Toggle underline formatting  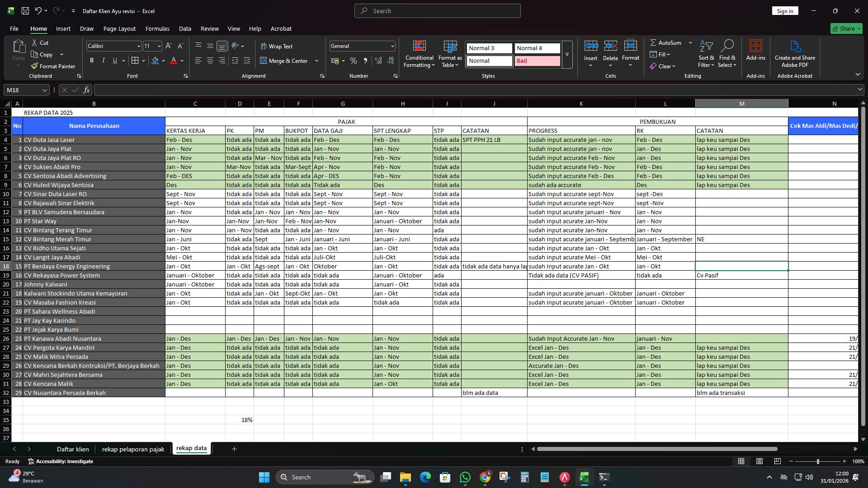tap(114, 60)
